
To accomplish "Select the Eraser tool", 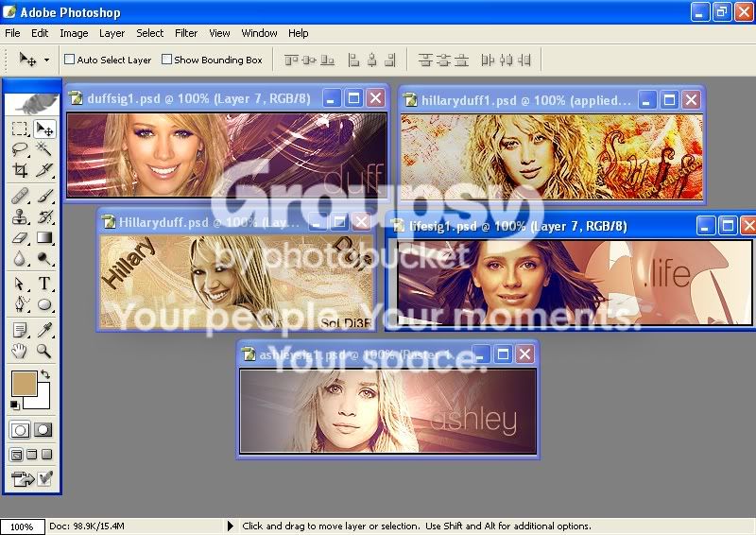I will click(x=20, y=238).
